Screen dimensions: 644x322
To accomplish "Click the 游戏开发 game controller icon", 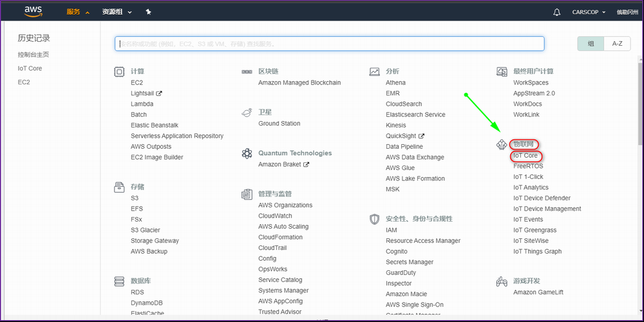I will (502, 282).
